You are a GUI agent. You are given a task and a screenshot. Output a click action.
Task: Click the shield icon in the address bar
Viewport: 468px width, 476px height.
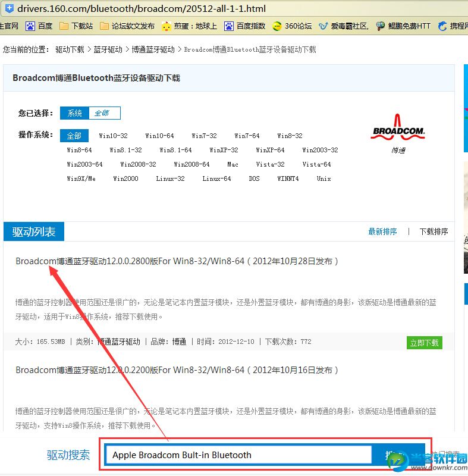pos(10,8)
